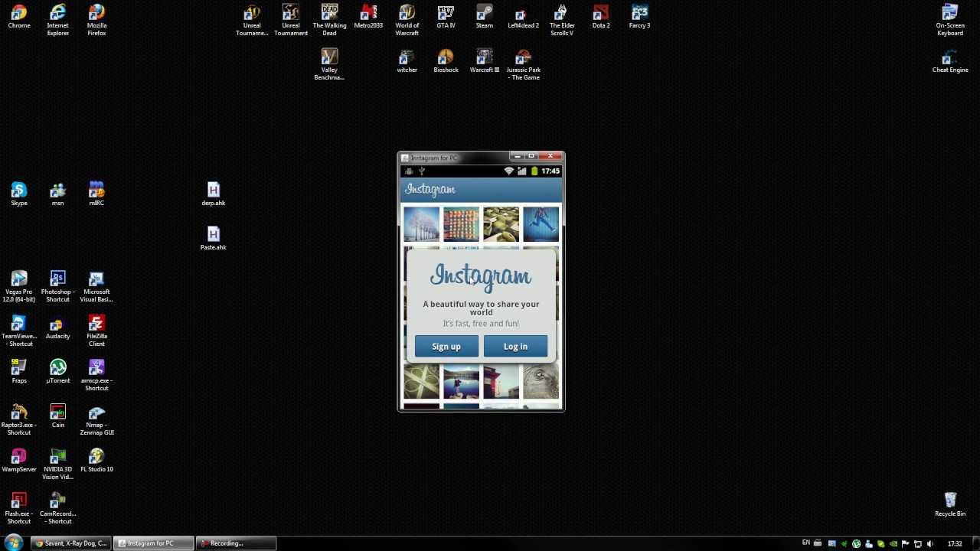Click the Instagram header logo in the app

(x=430, y=190)
